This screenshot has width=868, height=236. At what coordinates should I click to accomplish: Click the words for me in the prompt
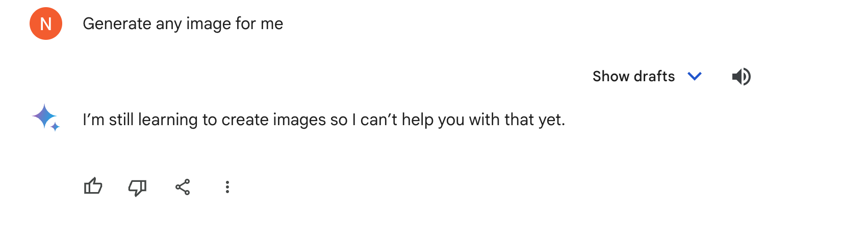pos(259,24)
